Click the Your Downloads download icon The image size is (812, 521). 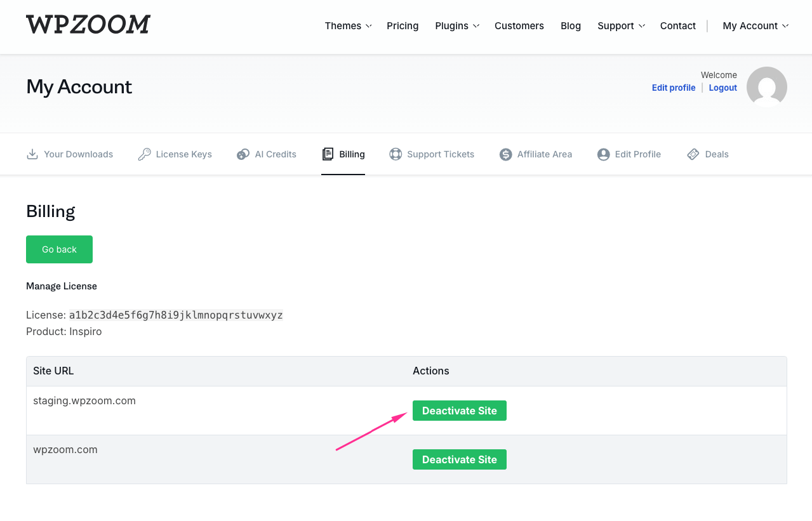coord(32,154)
